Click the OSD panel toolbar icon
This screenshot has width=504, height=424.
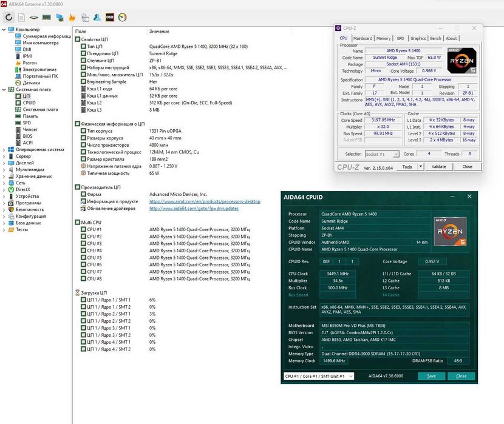click(110, 18)
